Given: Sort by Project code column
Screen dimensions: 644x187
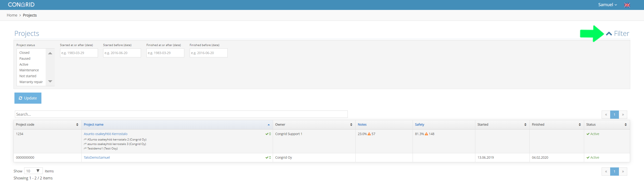Looking at the screenshot, I should coord(48,125).
